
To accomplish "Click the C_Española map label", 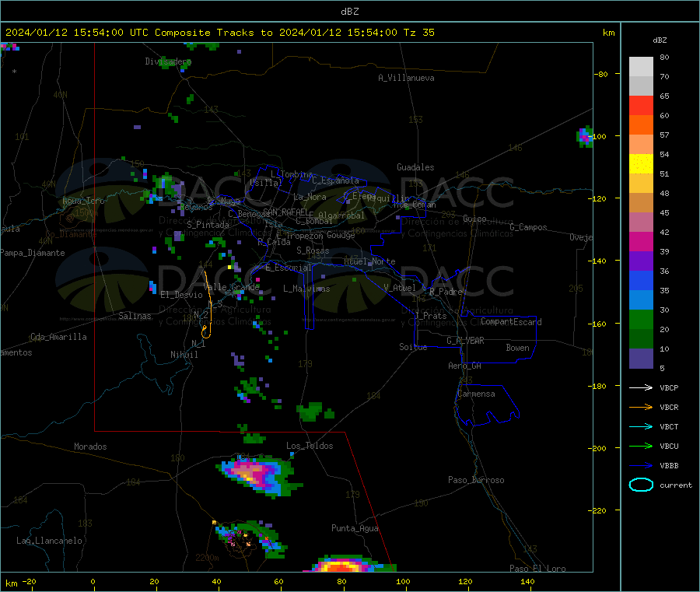I will point(335,180).
